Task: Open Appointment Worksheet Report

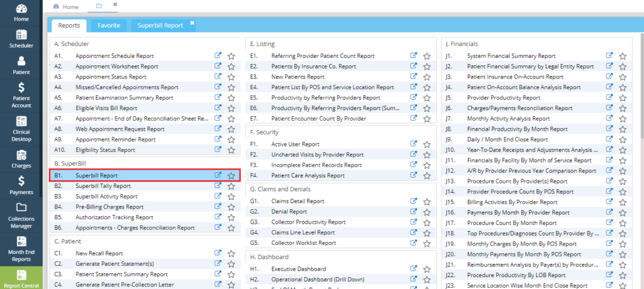Action: coord(116,66)
